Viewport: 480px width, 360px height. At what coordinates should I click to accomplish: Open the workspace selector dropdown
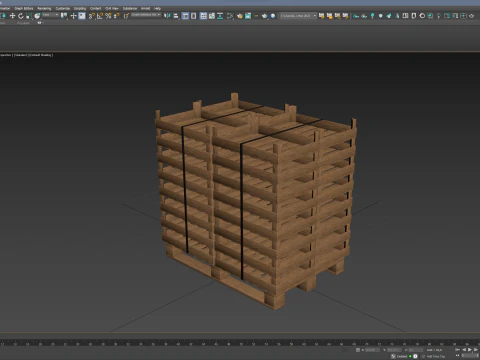pyautogui.click(x=298, y=16)
